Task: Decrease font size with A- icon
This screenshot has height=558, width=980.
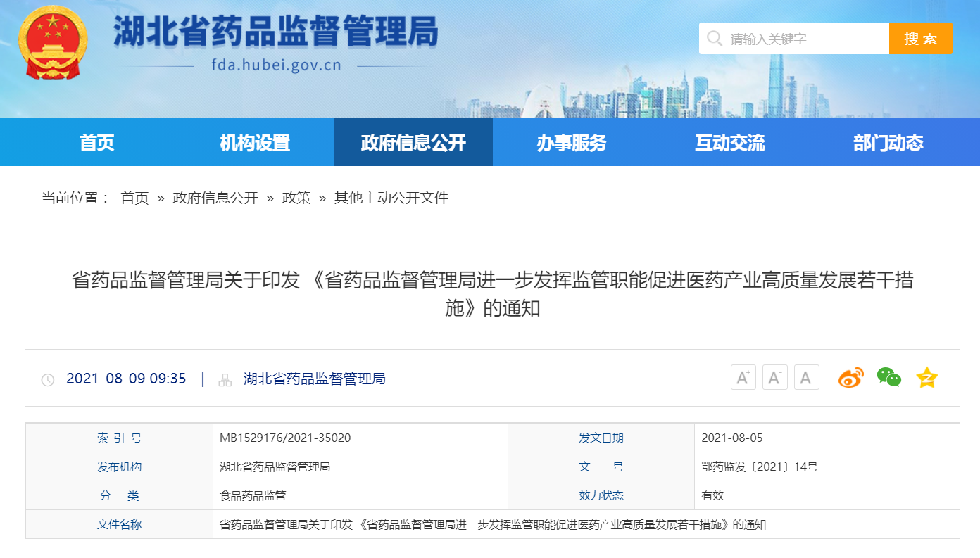Action: click(774, 378)
